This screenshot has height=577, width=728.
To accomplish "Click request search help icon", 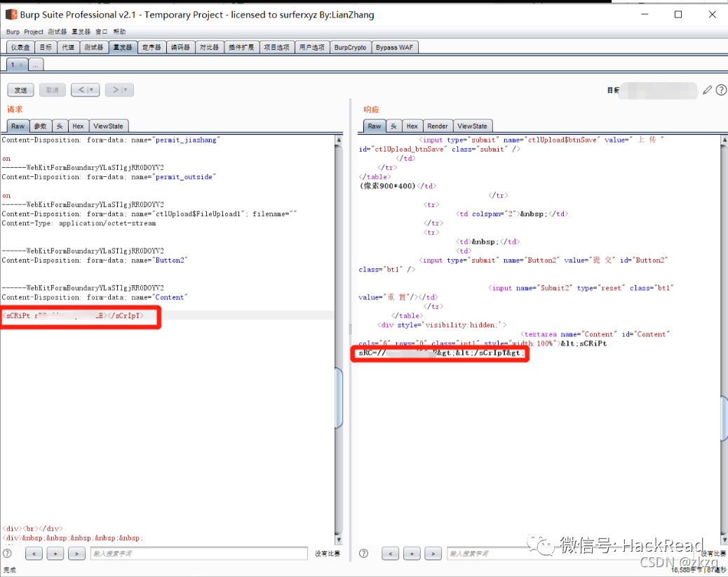I will 8,553.
